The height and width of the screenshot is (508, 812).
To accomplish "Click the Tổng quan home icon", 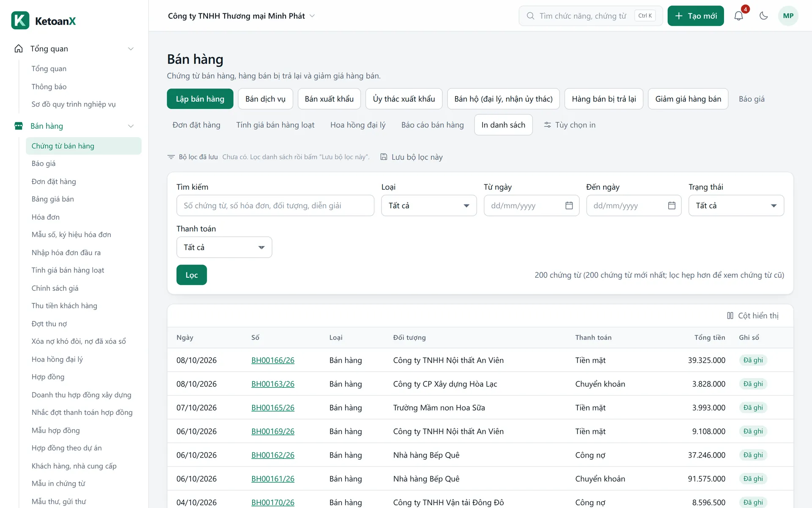I will click(x=19, y=49).
